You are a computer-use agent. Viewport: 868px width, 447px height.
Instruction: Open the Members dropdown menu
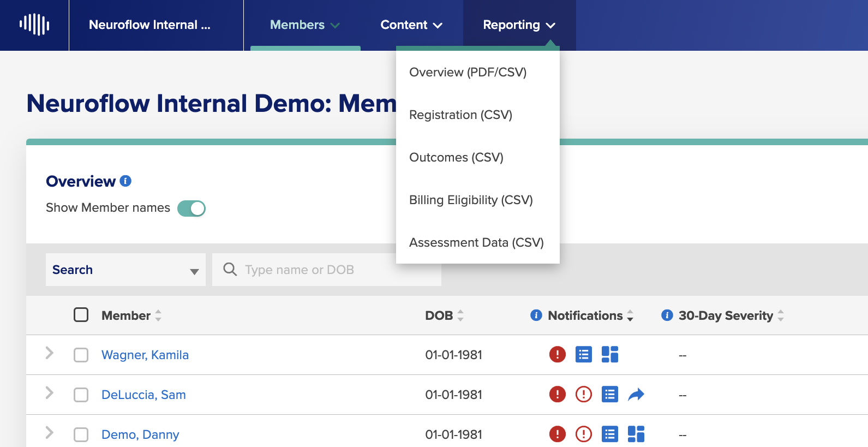[x=305, y=25]
